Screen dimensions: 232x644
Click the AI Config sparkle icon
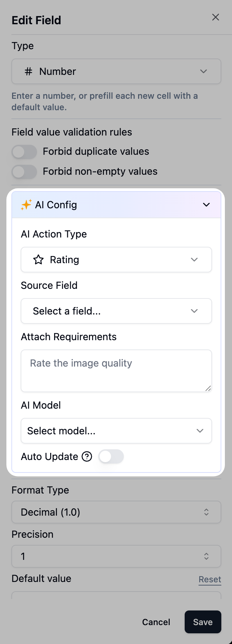coord(26,205)
